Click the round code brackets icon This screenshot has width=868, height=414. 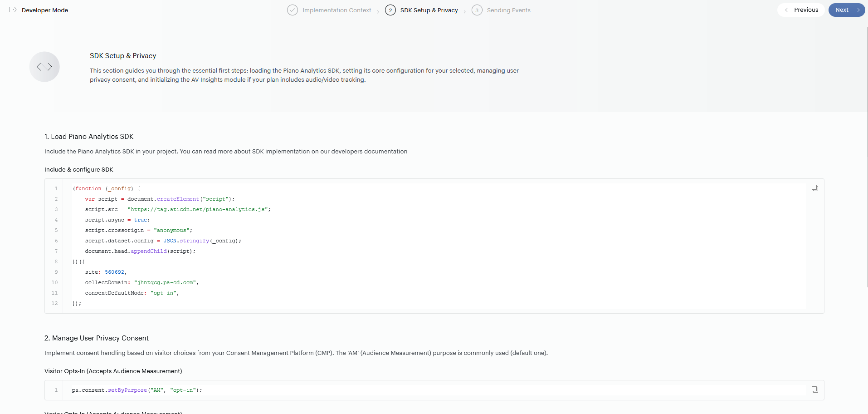44,67
